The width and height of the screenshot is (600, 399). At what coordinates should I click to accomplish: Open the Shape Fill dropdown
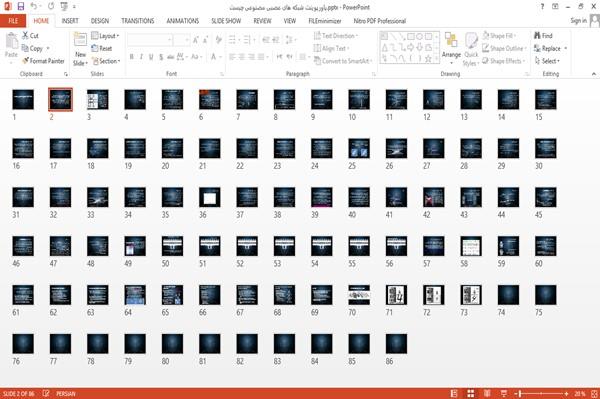point(499,36)
